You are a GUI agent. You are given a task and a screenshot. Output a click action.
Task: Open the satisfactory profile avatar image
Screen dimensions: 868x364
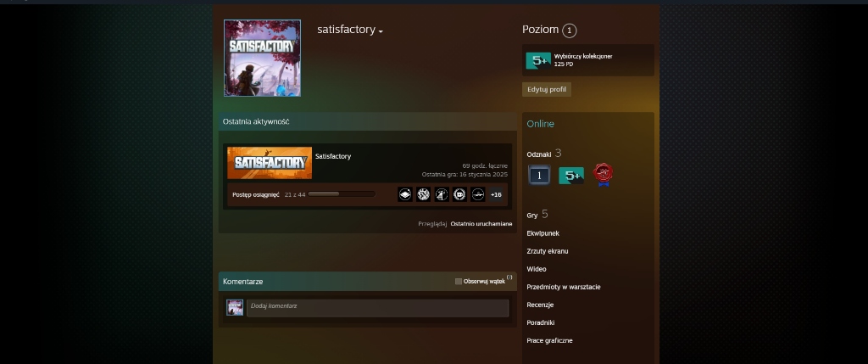tap(263, 59)
